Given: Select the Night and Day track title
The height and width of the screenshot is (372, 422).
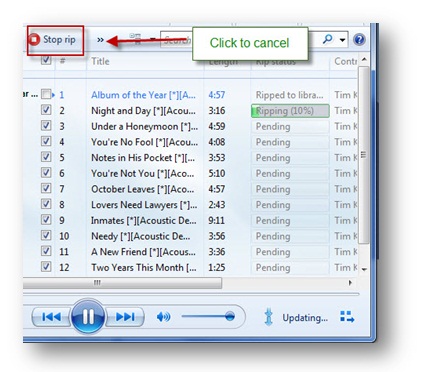Looking at the screenshot, I should [x=143, y=111].
